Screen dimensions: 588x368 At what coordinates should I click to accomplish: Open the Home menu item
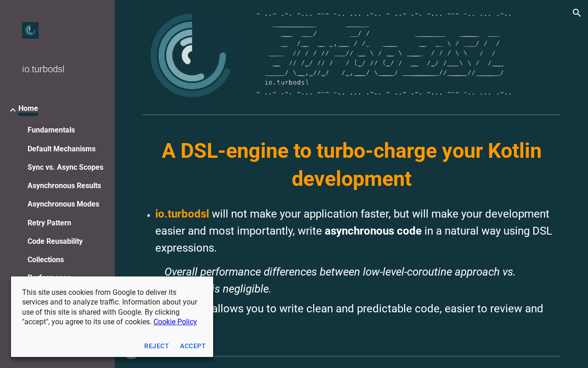coord(28,109)
